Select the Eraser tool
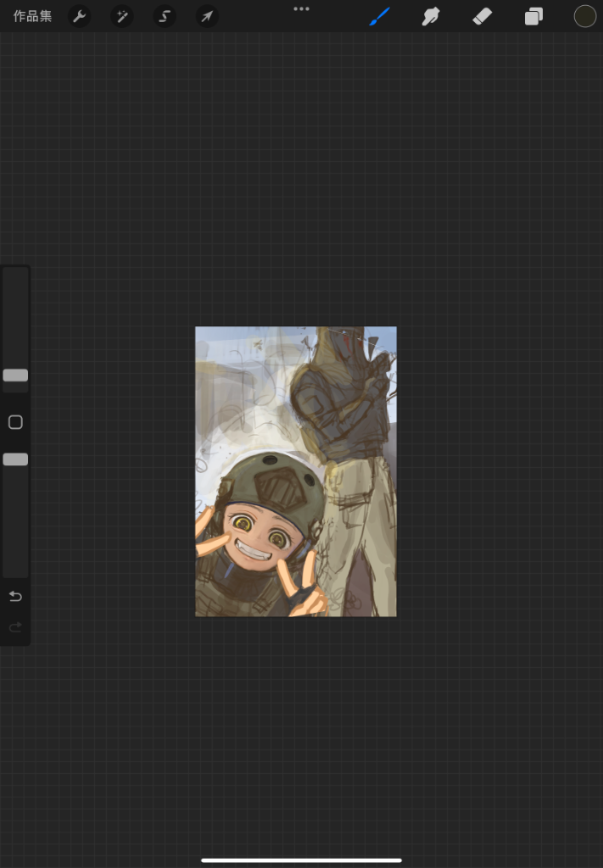This screenshot has width=603, height=868. [482, 16]
